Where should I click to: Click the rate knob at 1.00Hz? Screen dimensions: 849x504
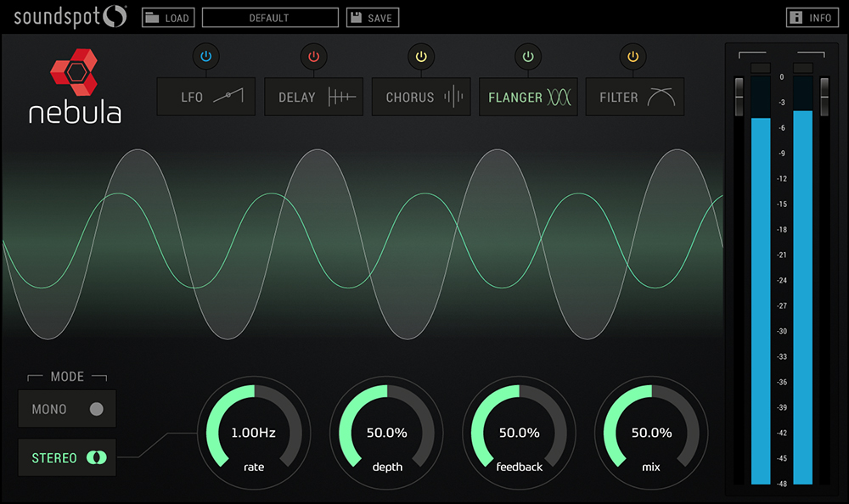pyautogui.click(x=254, y=434)
